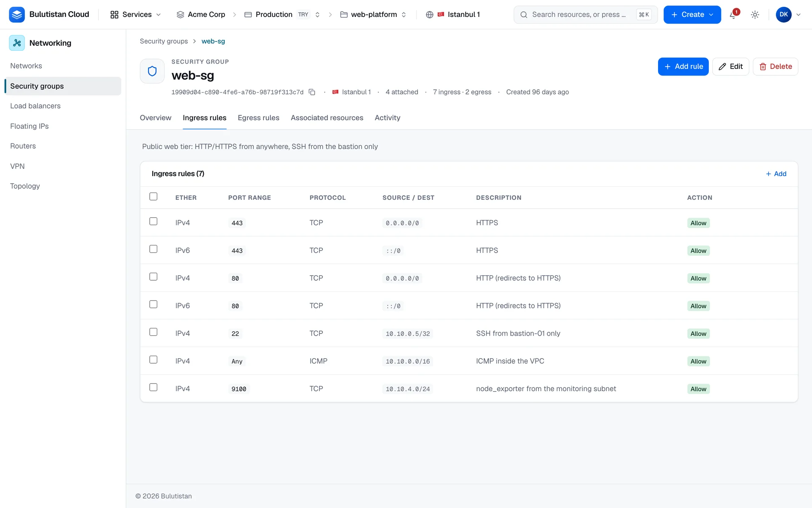Screen dimensions: 812x508
Task: Click the Services grid icon
Action: coord(114,14)
